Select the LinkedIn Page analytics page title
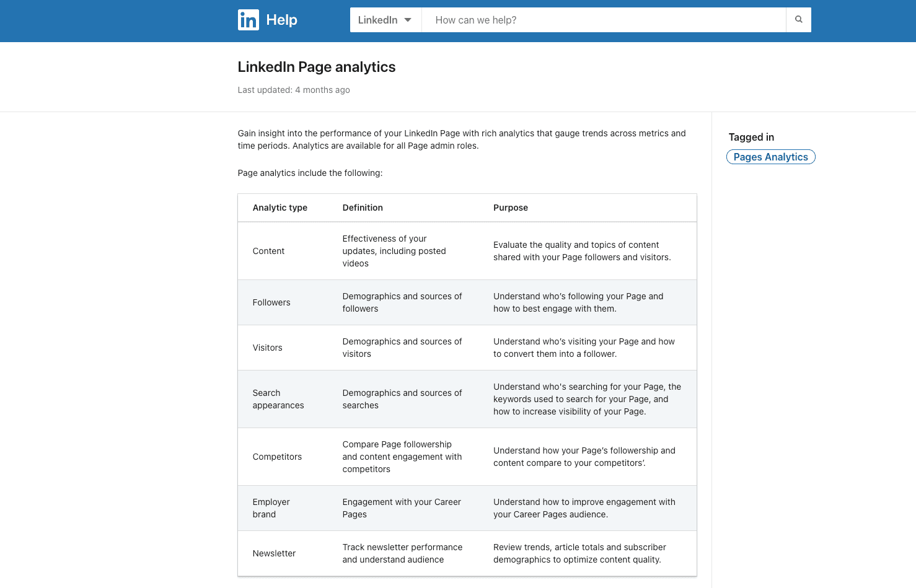 pos(317,66)
